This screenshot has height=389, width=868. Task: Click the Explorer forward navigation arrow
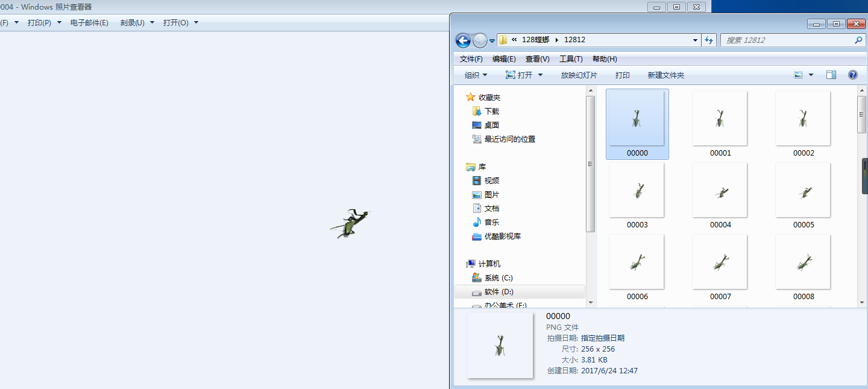tap(480, 40)
